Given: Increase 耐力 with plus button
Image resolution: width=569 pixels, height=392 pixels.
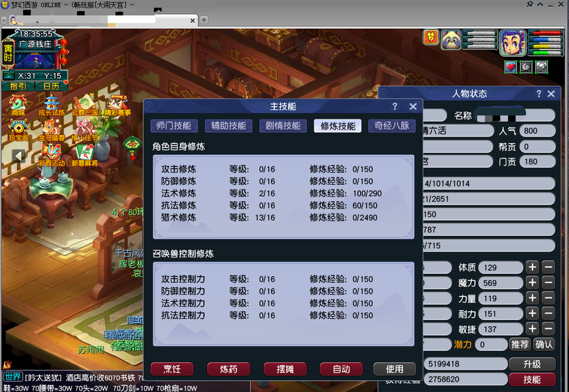Looking at the screenshot, I should pos(532,314).
